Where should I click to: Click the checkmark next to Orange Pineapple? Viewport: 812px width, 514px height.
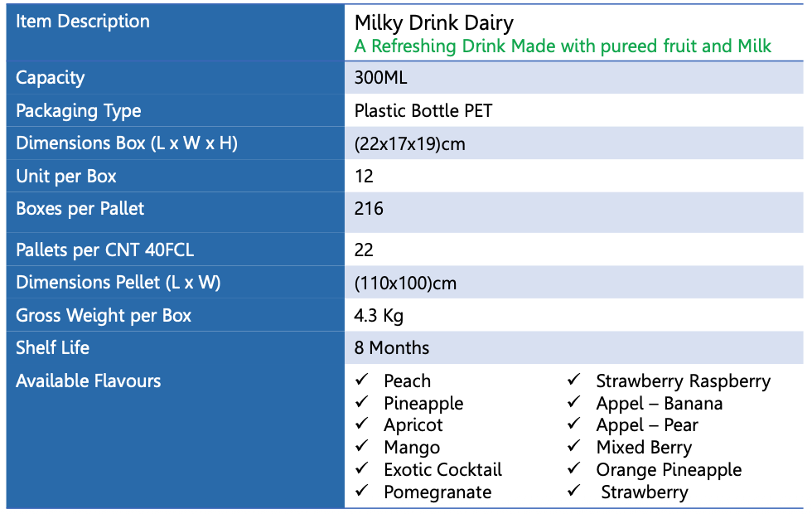pyautogui.click(x=573, y=468)
